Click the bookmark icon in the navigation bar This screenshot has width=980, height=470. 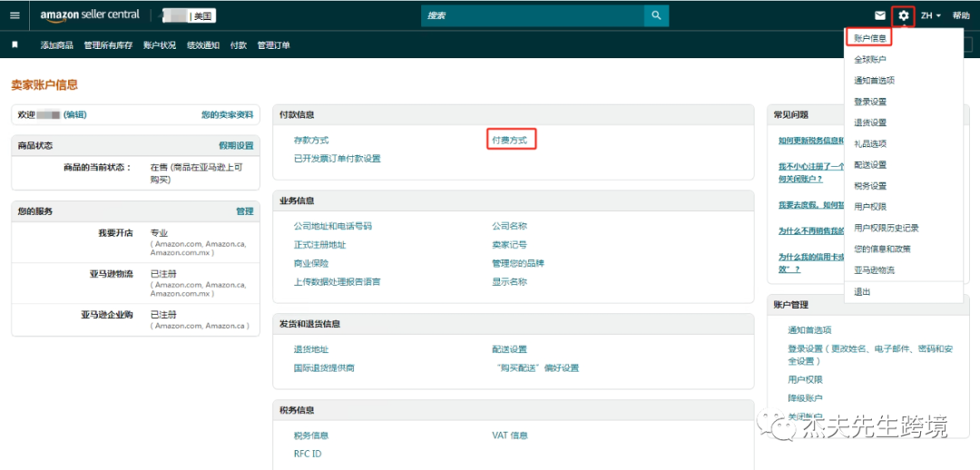pyautogui.click(x=15, y=45)
